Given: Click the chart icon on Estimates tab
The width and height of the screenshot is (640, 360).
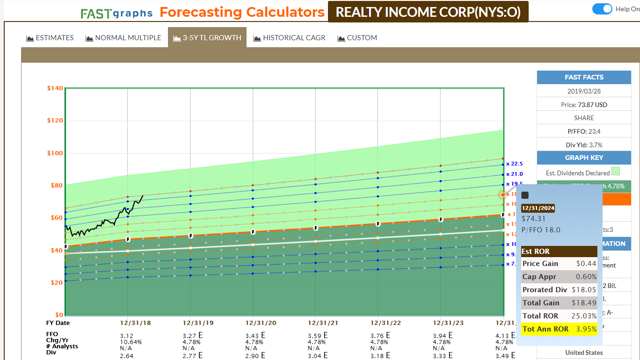Looking at the screenshot, I should 30,38.
